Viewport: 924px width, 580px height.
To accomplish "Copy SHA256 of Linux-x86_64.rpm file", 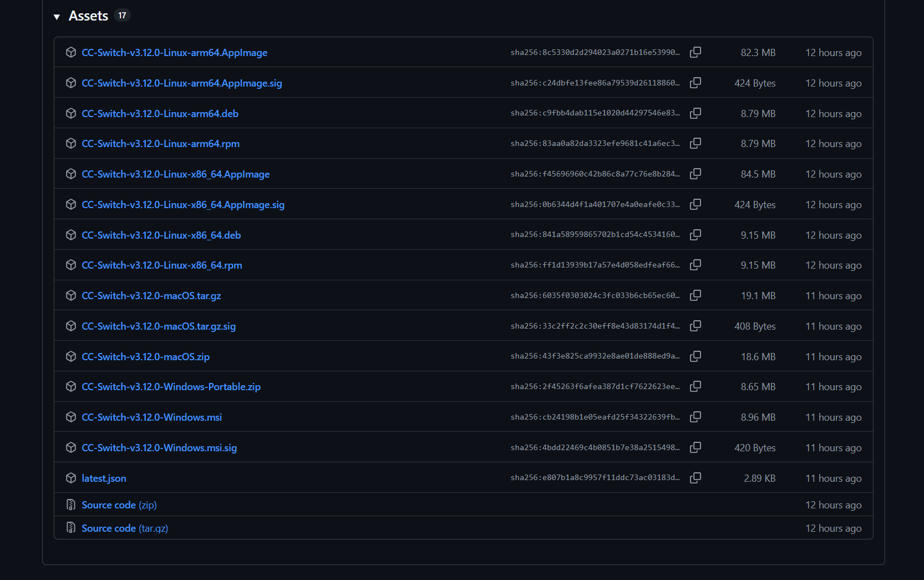I will click(695, 265).
